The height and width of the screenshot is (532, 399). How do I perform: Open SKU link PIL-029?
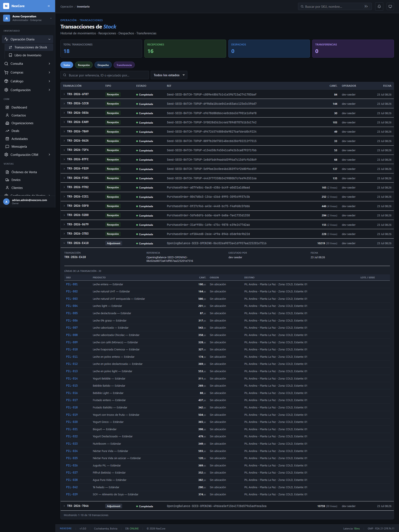(x=72, y=494)
